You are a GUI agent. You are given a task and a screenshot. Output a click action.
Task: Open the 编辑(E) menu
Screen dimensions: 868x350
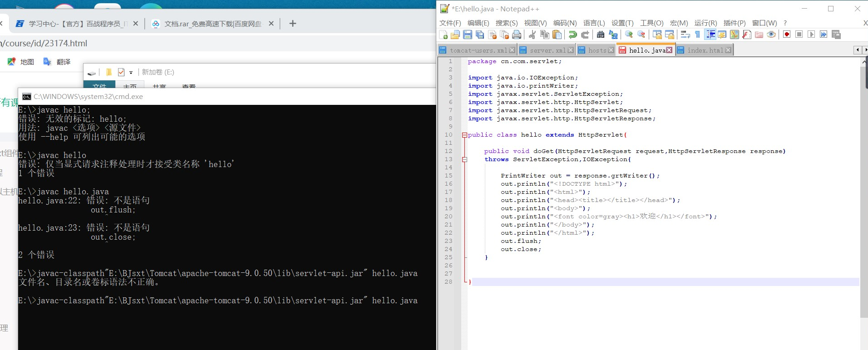pos(478,23)
